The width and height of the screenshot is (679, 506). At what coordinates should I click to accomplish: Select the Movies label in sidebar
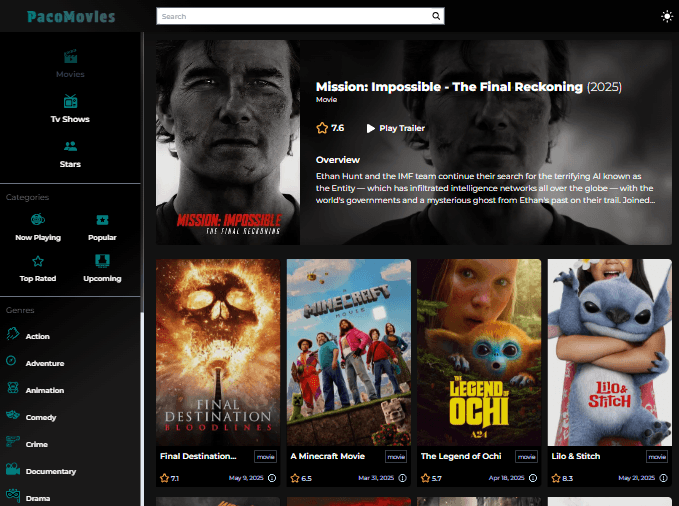pos(70,74)
